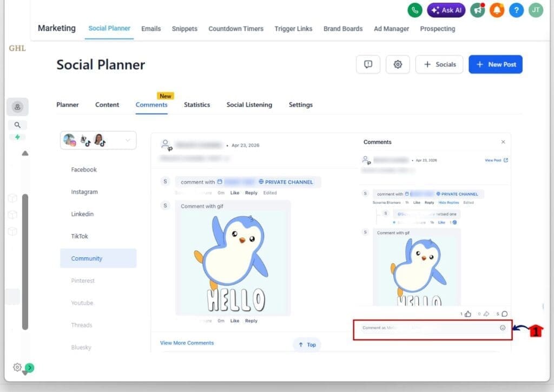Open Social Planner gear settings button
554x392 pixels.
398,64
